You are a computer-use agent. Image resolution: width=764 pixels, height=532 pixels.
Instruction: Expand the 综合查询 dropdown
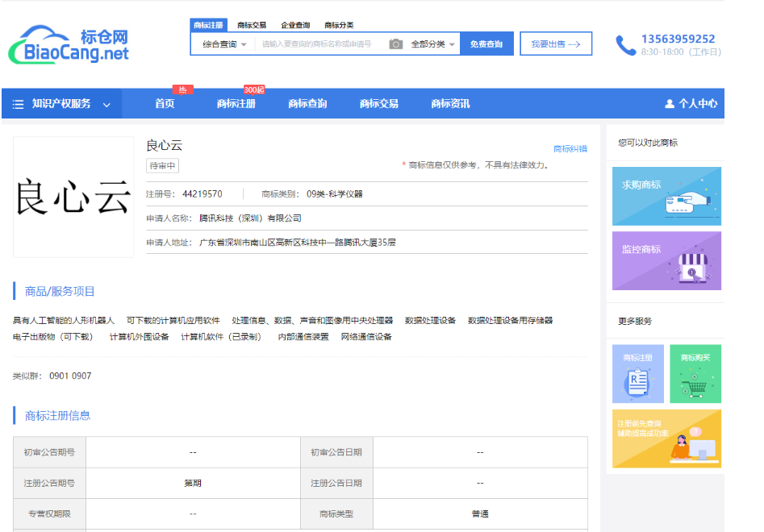click(x=224, y=44)
